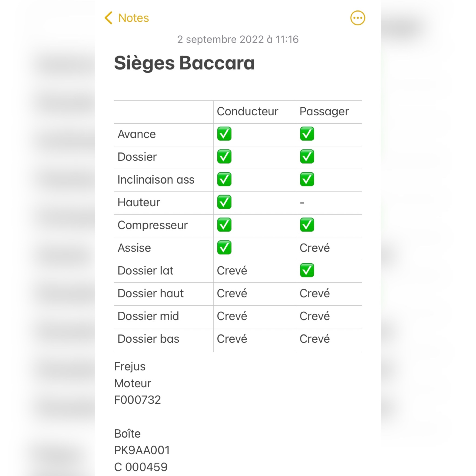The width and height of the screenshot is (476, 476).
Task: Click Conducteur checkmark in Hauteur row
Action: pos(224,202)
